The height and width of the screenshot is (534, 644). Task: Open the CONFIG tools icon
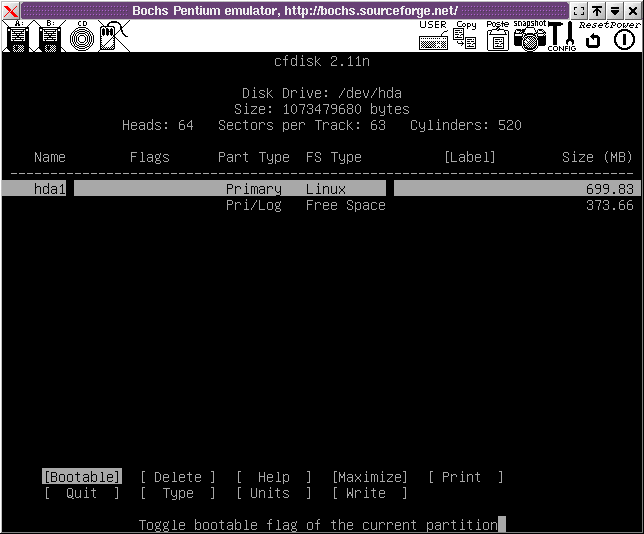[561, 36]
